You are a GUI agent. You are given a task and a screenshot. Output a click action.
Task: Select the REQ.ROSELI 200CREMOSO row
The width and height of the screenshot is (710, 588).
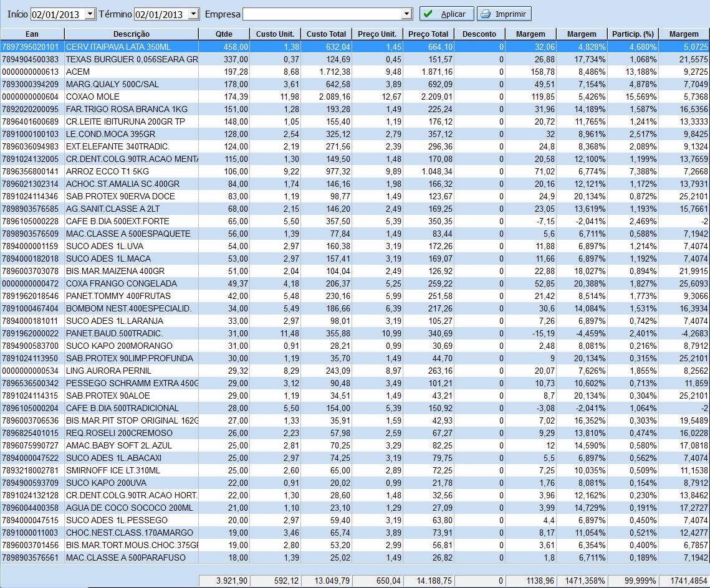tap(355, 433)
